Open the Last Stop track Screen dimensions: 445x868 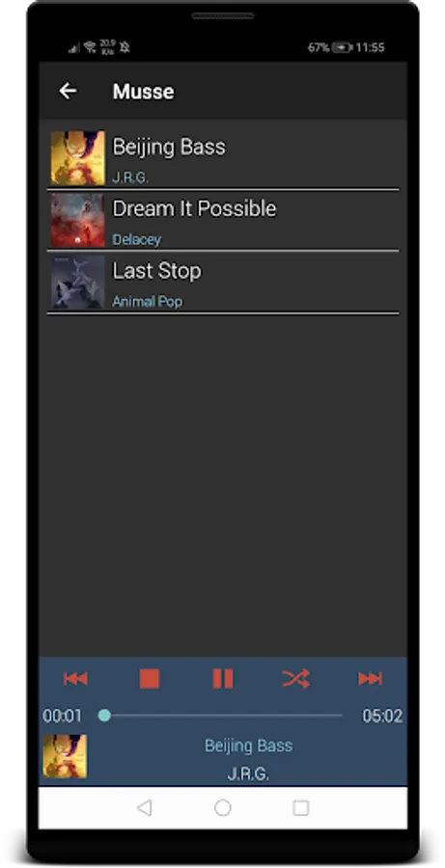coord(223,283)
